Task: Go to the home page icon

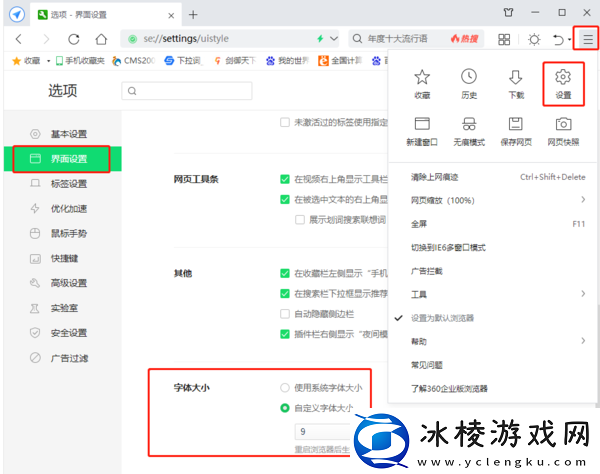Action: click(x=101, y=39)
